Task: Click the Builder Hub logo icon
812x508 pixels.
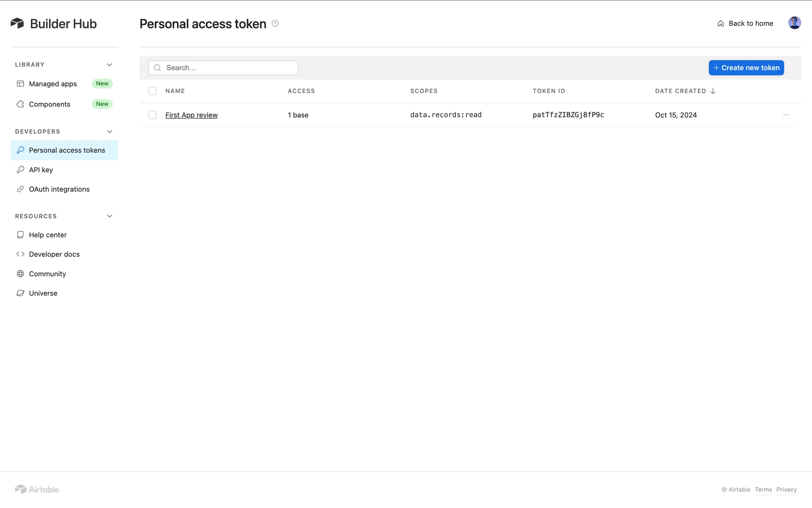Action: 17,23
